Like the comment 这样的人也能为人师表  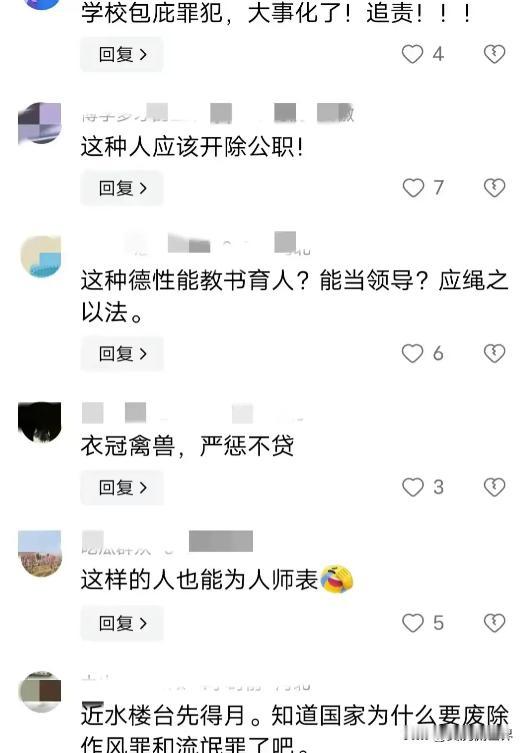(x=413, y=623)
